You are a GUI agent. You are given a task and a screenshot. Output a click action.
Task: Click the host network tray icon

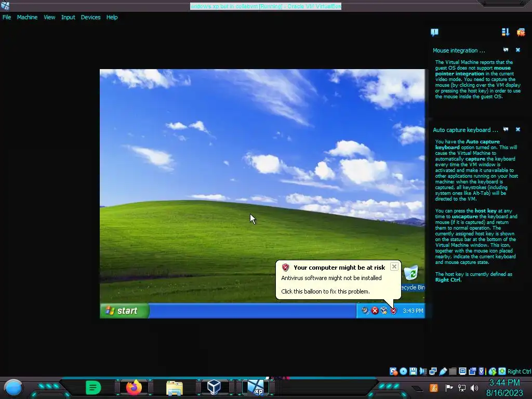pos(462,388)
